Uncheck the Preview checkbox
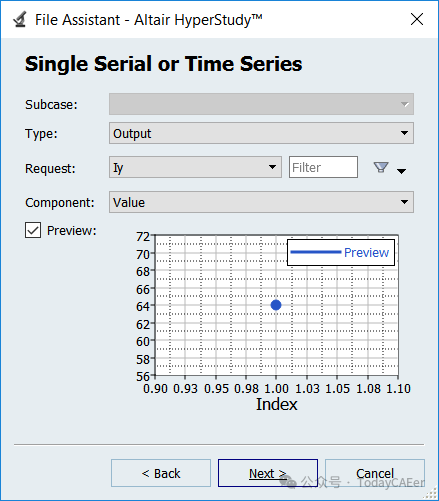The height and width of the screenshot is (501, 439). (33, 230)
